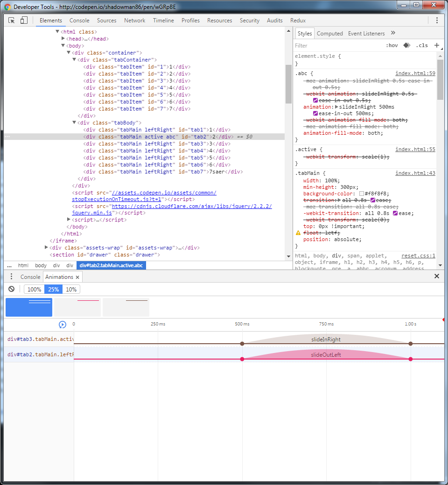Screen dimensions: 448x485
Task: Add new style rule with plus icon
Action: 436,46
